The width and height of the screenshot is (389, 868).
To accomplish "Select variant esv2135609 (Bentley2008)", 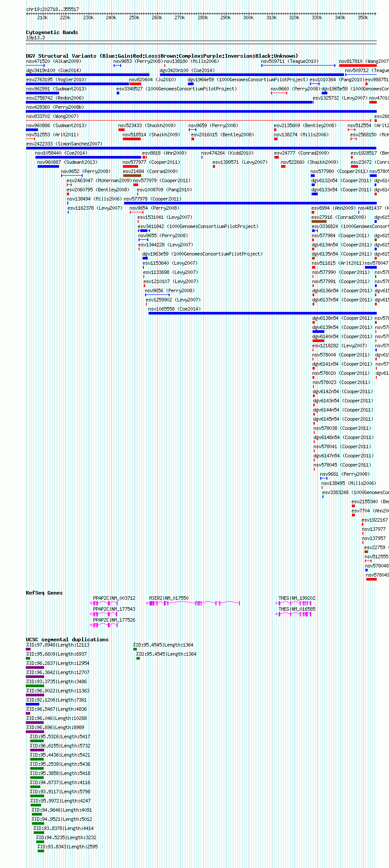I will tap(305, 125).
